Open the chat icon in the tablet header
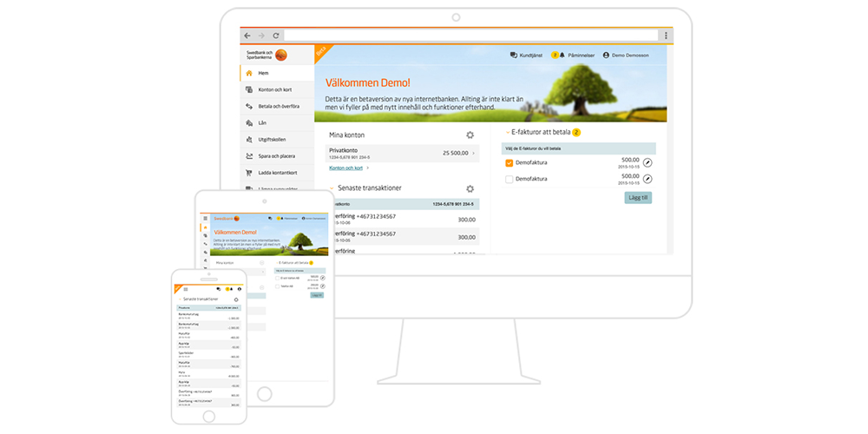Viewport: 868px width, 434px height. pos(270,218)
